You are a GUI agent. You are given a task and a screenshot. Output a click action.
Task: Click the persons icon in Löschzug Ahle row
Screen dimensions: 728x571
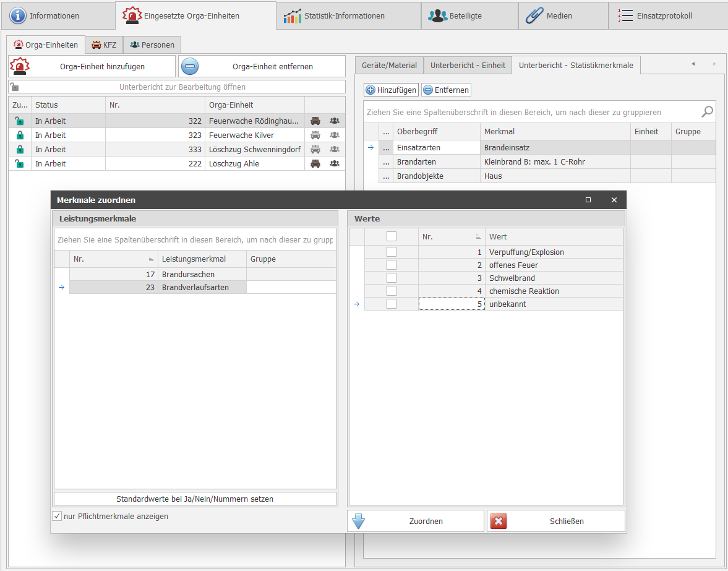tap(335, 164)
